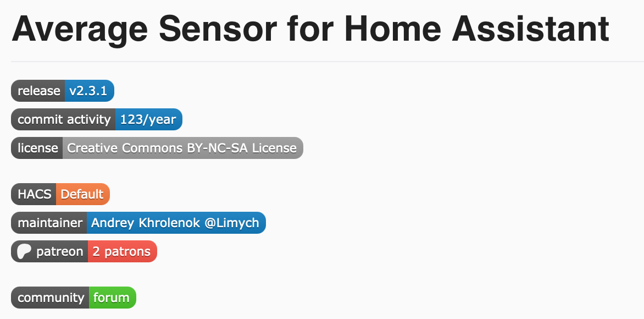The image size is (644, 319).
Task: Open the Creative Commons BY-NC-SA License text
Action: point(182,148)
